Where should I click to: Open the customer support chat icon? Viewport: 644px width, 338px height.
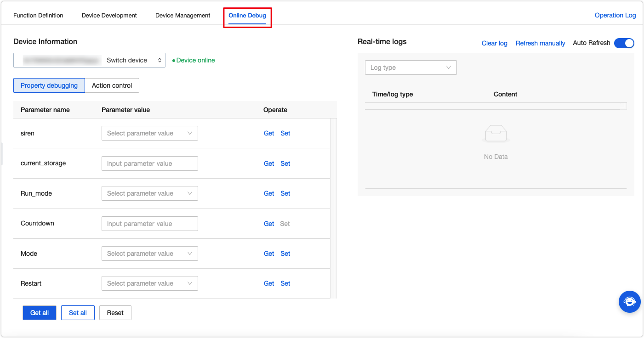click(x=629, y=302)
